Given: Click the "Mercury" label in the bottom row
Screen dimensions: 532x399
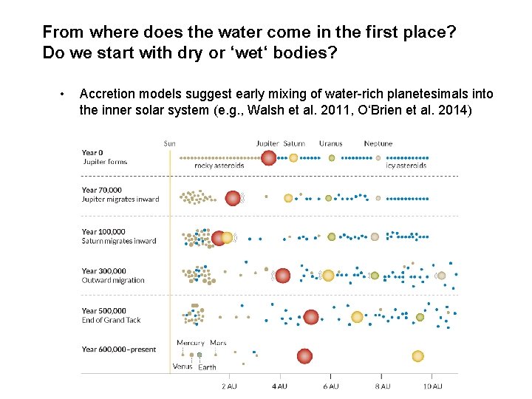Looking at the screenshot, I should point(191,343).
